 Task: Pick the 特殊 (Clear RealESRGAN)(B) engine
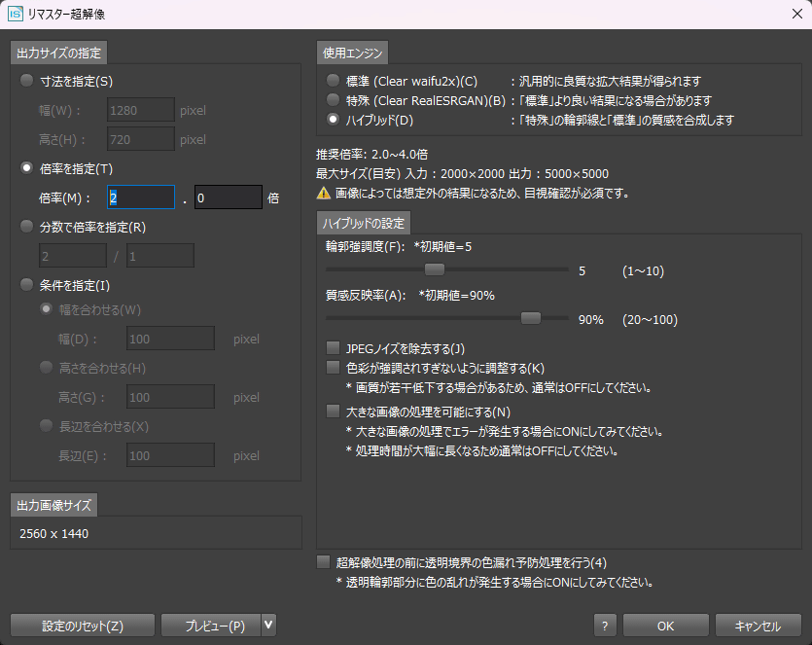point(333,100)
